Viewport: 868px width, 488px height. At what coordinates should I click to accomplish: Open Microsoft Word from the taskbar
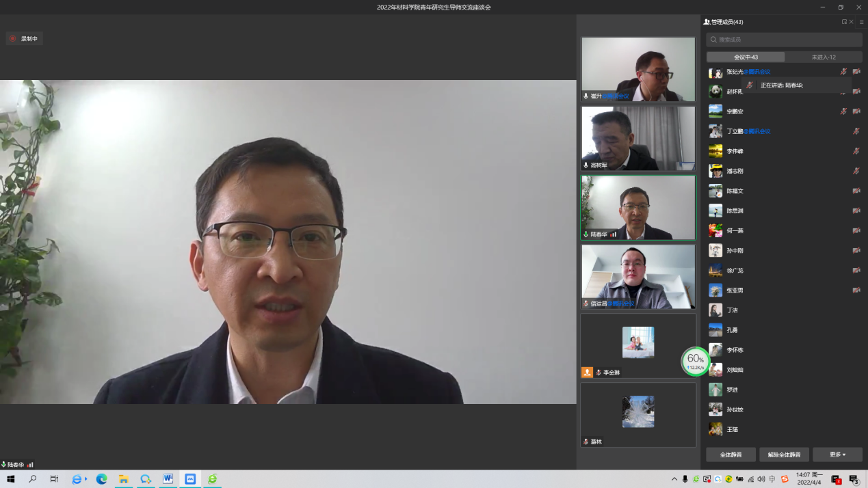click(168, 479)
